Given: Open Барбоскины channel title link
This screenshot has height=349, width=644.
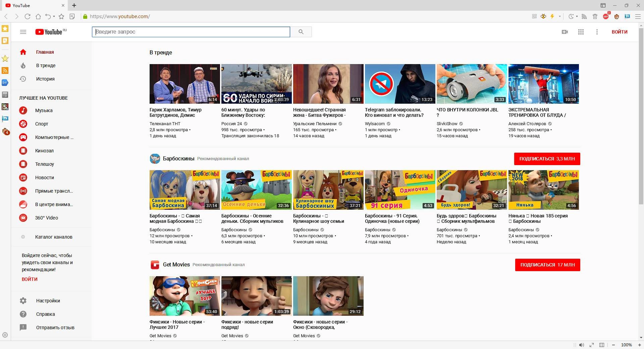Looking at the screenshot, I should click(178, 159).
